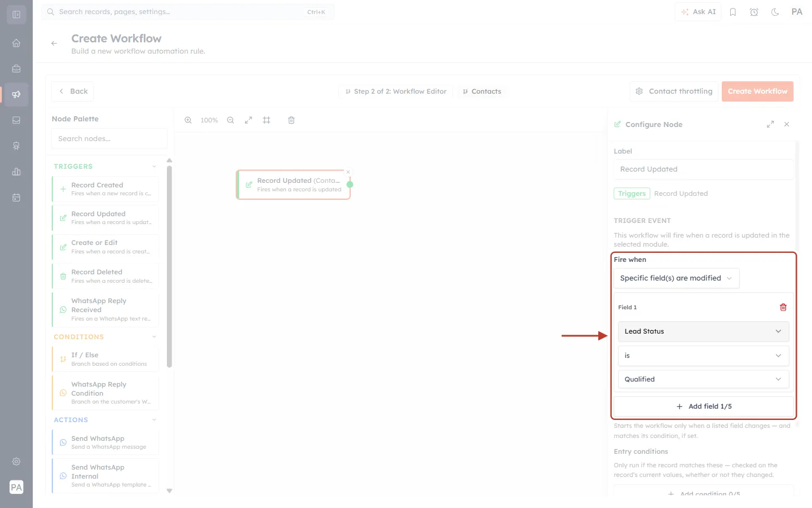Close the Configure Node panel
Image resolution: width=812 pixels, height=508 pixels.
[787, 124]
